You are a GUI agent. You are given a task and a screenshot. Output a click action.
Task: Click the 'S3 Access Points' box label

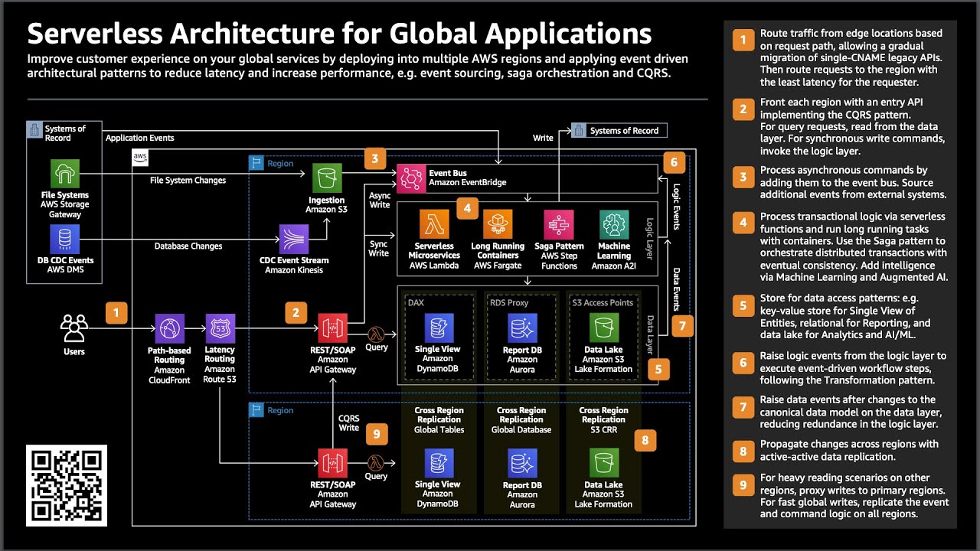point(603,302)
